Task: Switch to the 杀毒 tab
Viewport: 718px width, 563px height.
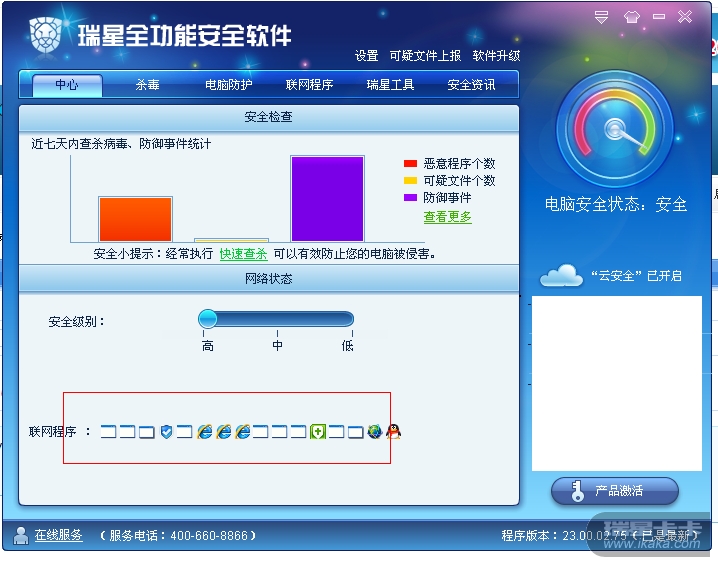Action: click(x=147, y=85)
